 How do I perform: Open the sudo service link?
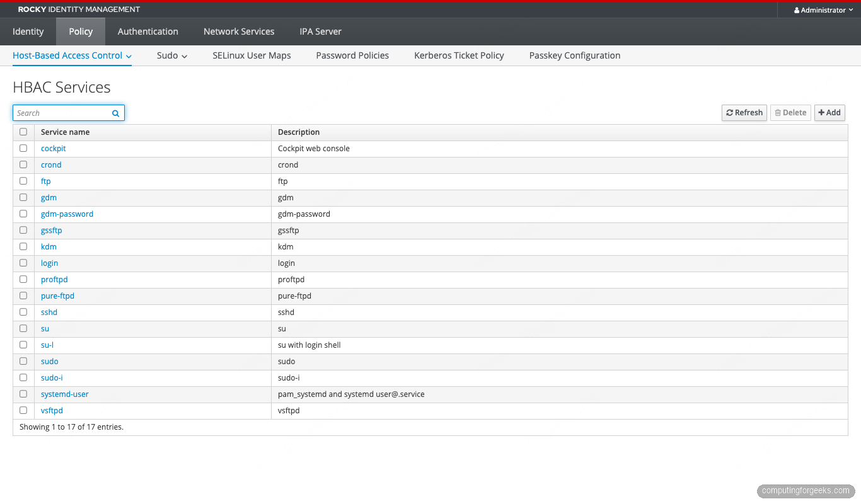coord(50,362)
